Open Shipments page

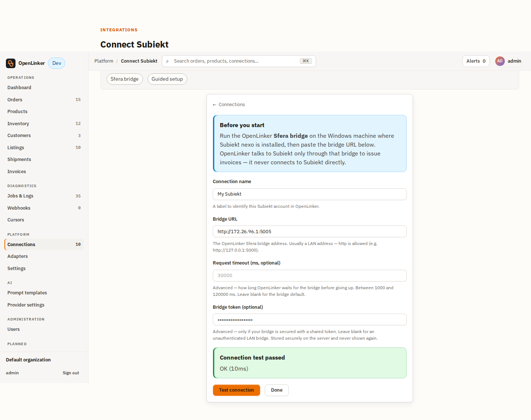tap(44, 160)
